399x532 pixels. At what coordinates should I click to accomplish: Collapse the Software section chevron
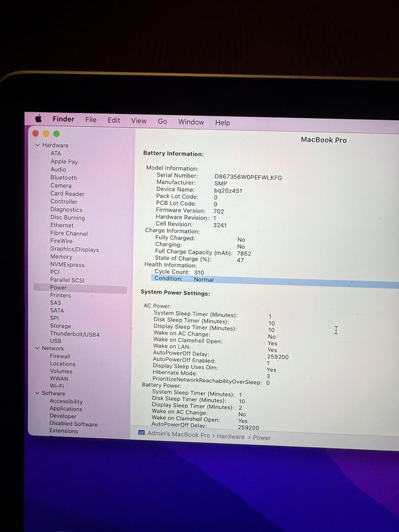37,393
